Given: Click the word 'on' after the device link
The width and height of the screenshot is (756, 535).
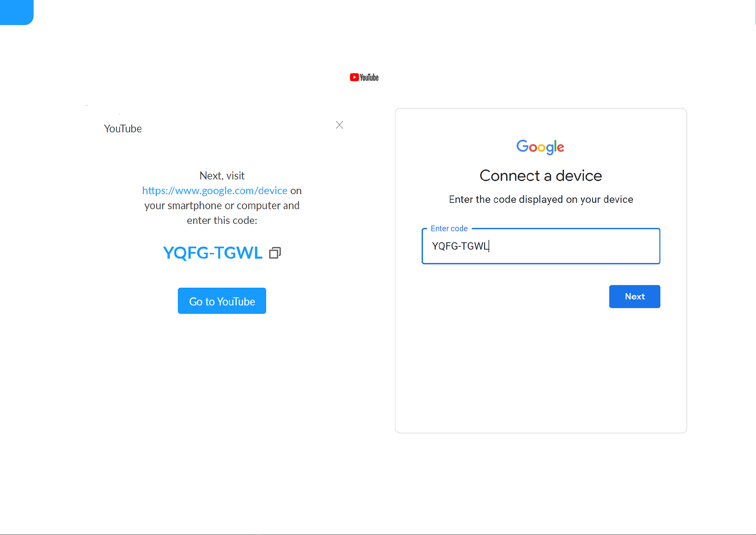Looking at the screenshot, I should click(x=296, y=191).
